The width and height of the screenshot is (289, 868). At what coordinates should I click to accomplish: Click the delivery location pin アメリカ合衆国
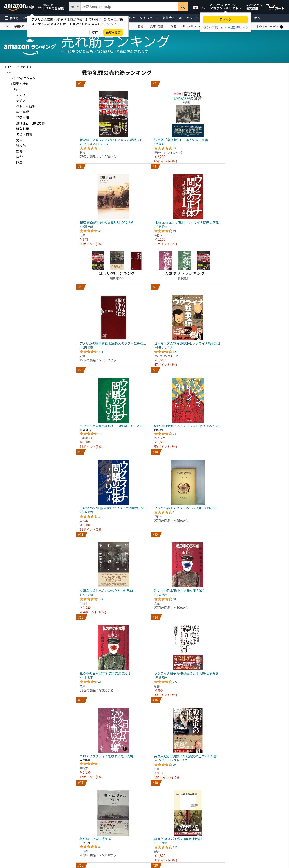(x=51, y=7)
